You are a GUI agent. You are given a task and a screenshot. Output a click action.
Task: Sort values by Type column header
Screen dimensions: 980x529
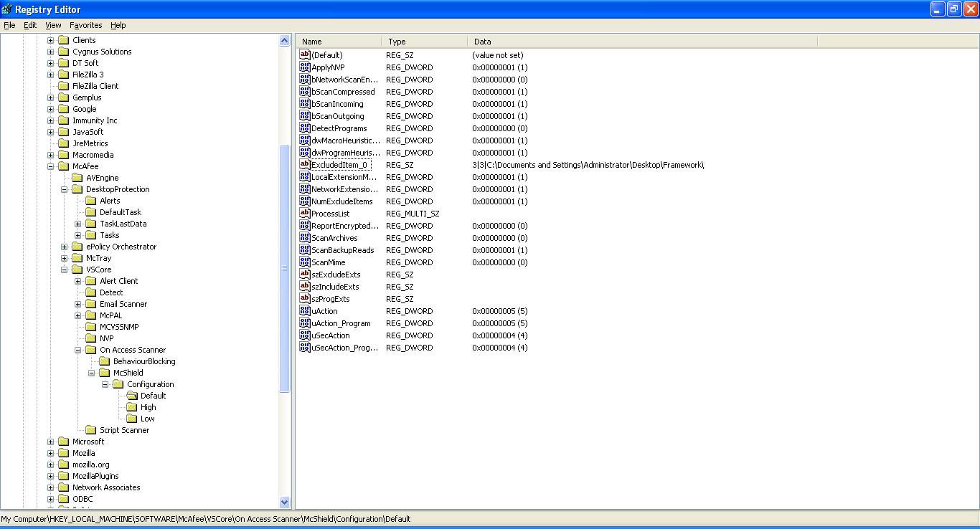424,42
